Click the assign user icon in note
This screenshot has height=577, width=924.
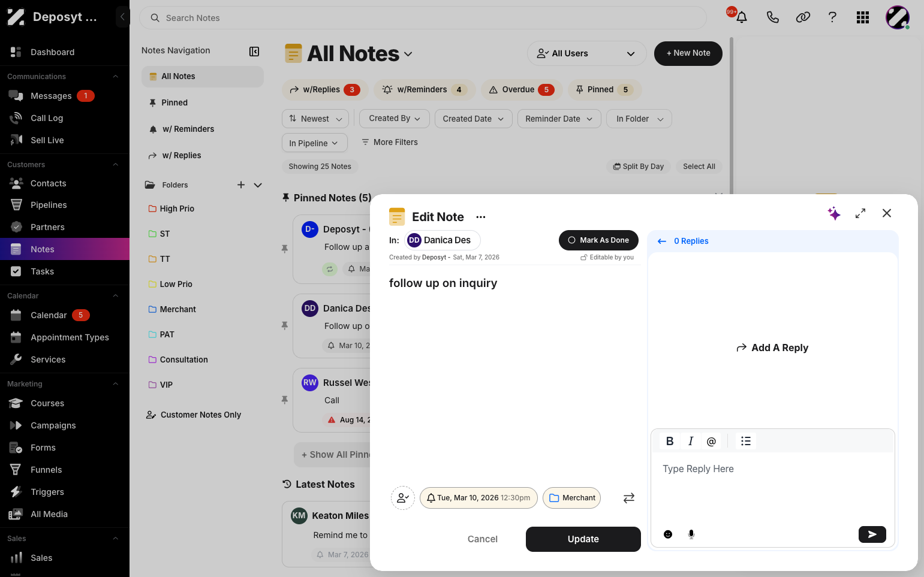[x=403, y=498]
